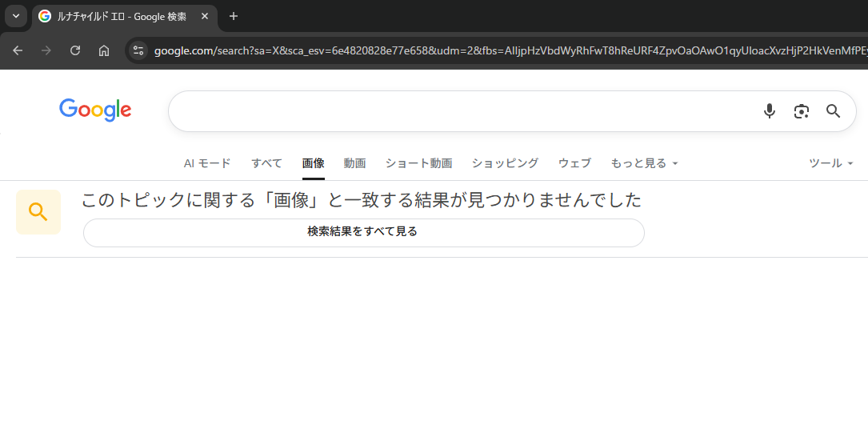
Task: Click the magnifying glass search button
Action: tap(833, 111)
